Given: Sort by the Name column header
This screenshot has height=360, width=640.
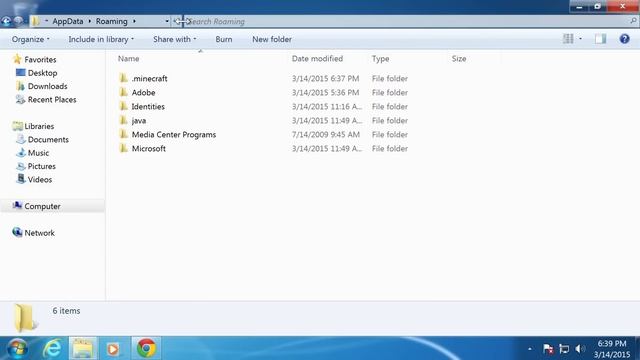Looking at the screenshot, I should point(129,58).
